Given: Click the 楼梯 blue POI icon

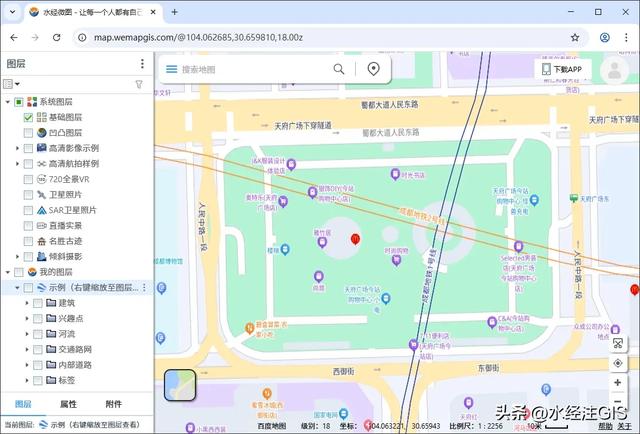Looking at the screenshot, I should click(285, 249).
